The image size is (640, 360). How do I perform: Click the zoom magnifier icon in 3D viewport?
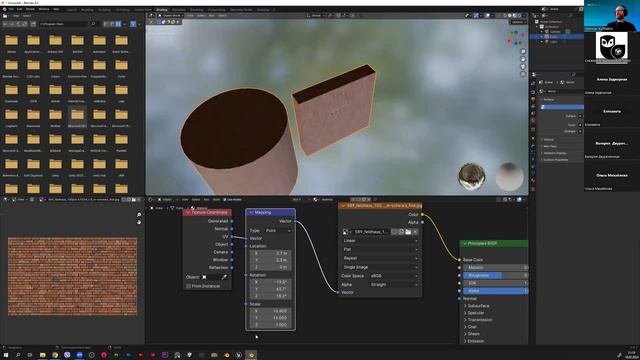(523, 51)
